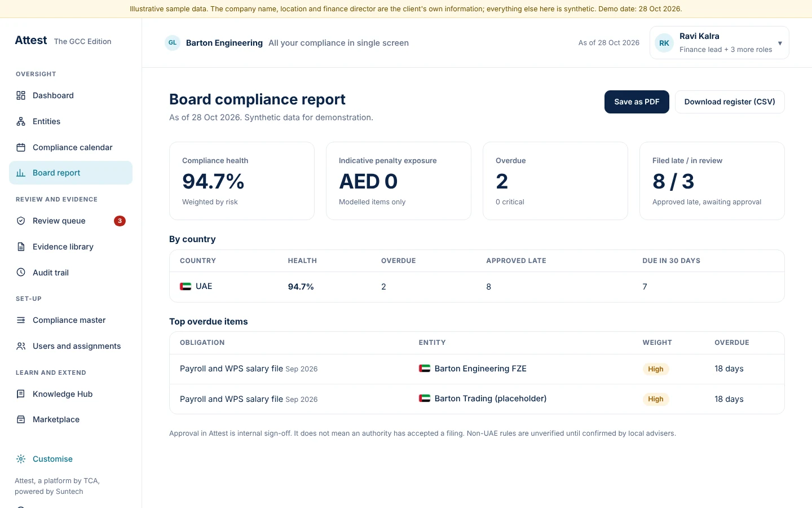Go to Entities in the sidebar
812x508 pixels.
pyautogui.click(x=70, y=121)
